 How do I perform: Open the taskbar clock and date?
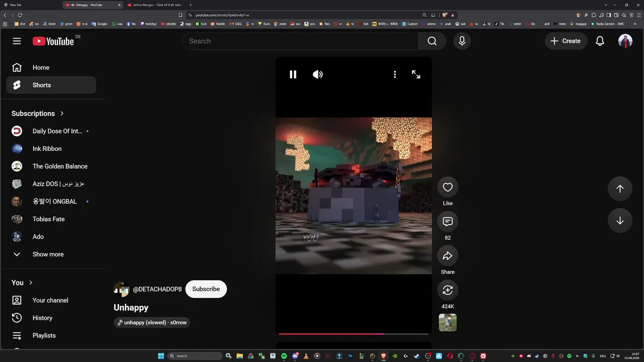631,356
